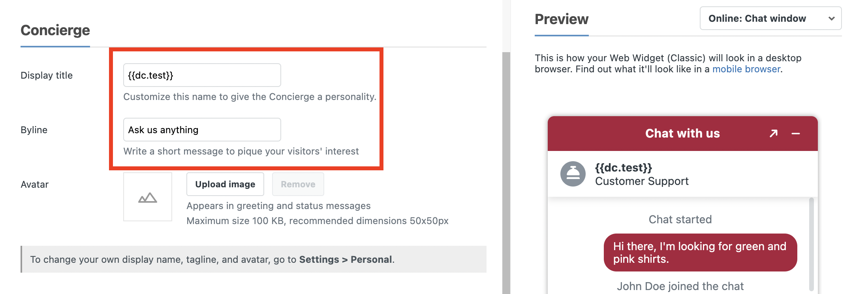
Task: Click the Byline input field
Action: (202, 130)
